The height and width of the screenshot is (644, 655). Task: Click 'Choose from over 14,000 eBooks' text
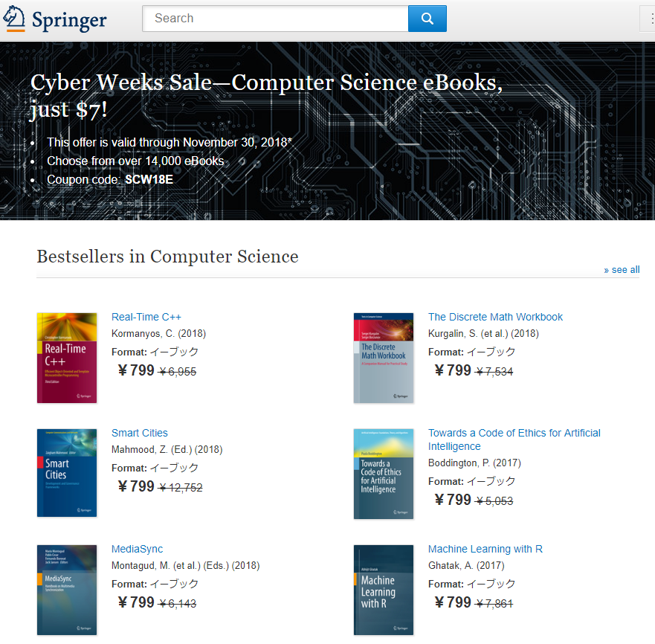click(x=135, y=161)
